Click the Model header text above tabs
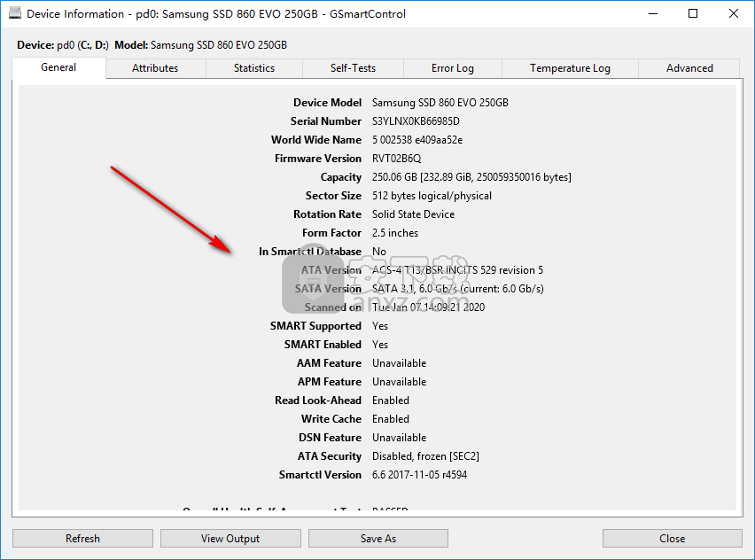Screen dimensions: 755x560 (x=200, y=45)
